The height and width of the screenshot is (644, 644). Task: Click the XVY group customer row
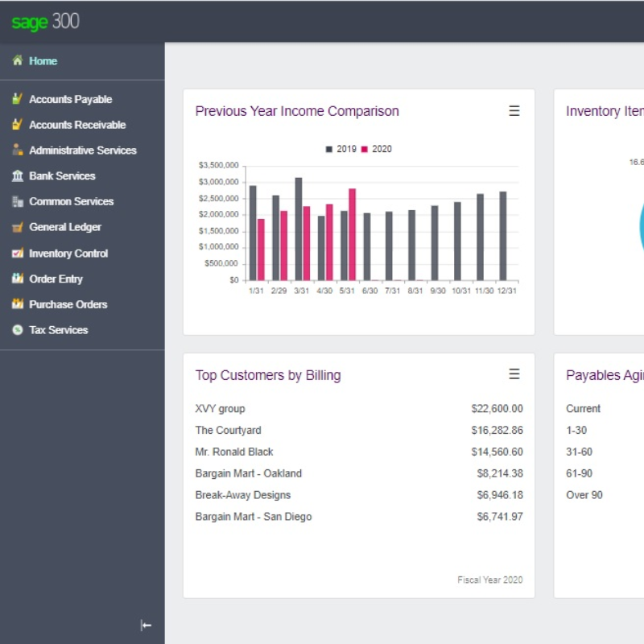tap(220, 408)
